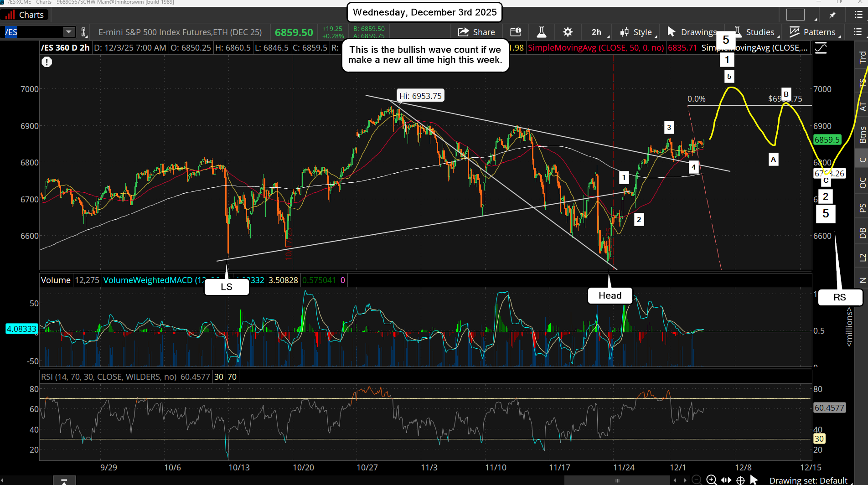Viewport: 868px width, 485px height.
Task: Open chart settings gear icon
Action: coord(568,32)
